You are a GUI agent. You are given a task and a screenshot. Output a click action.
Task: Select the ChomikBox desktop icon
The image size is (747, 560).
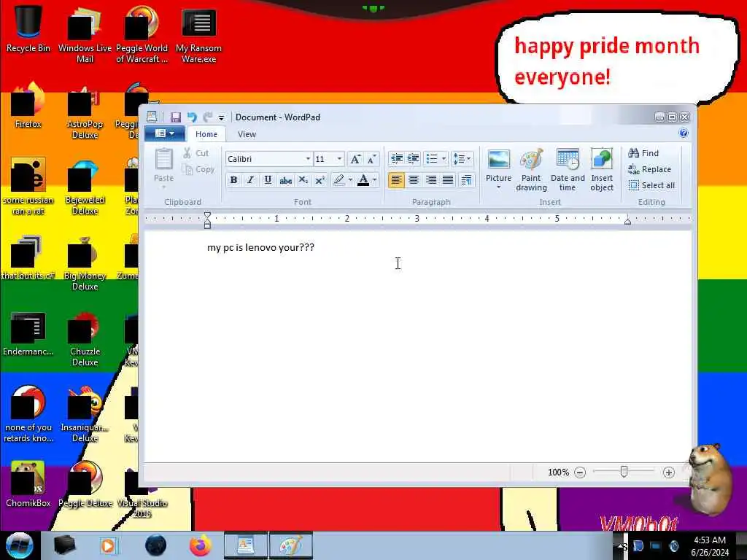[28, 484]
